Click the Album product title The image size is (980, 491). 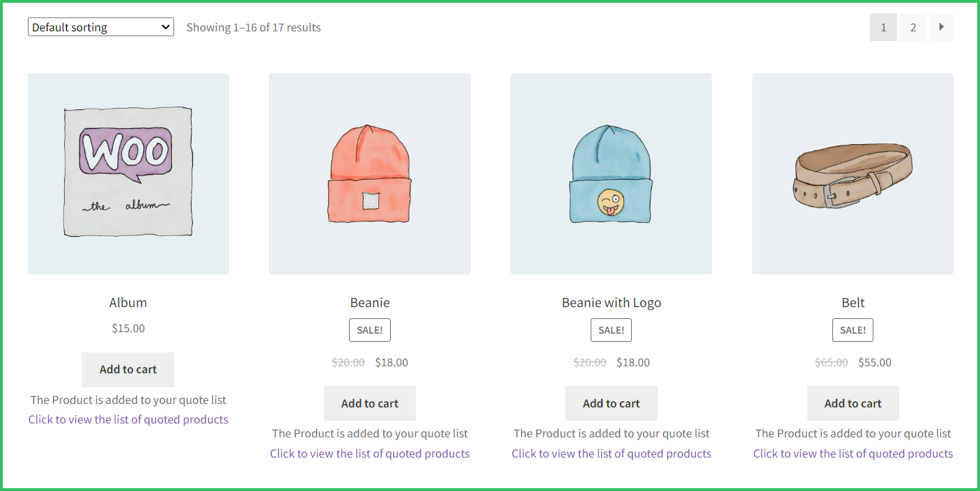pyautogui.click(x=128, y=302)
